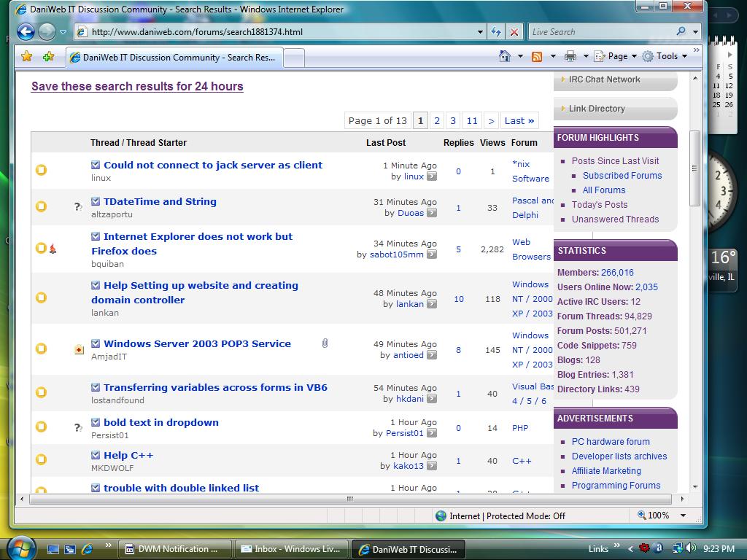Jump to the Last » results page
This screenshot has width=747, height=560.
[x=519, y=120]
